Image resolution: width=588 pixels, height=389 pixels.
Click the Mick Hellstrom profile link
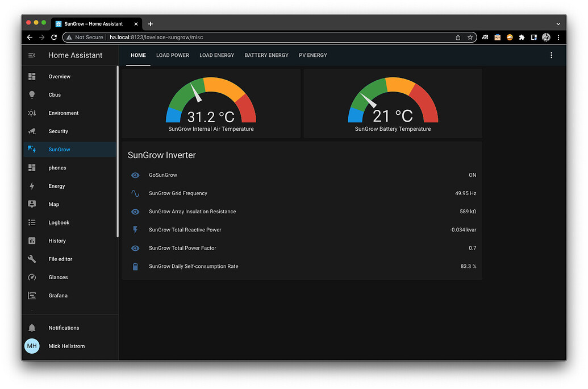pos(66,346)
